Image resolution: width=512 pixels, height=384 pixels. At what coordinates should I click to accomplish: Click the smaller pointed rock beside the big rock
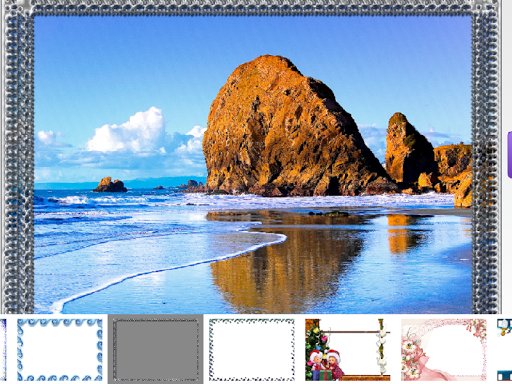click(x=407, y=150)
